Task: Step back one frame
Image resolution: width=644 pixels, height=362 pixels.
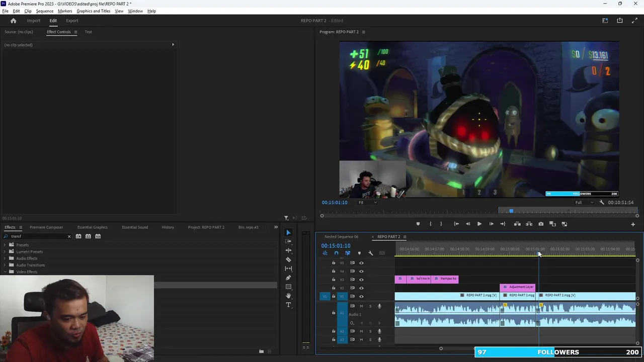Action: [x=468, y=224]
